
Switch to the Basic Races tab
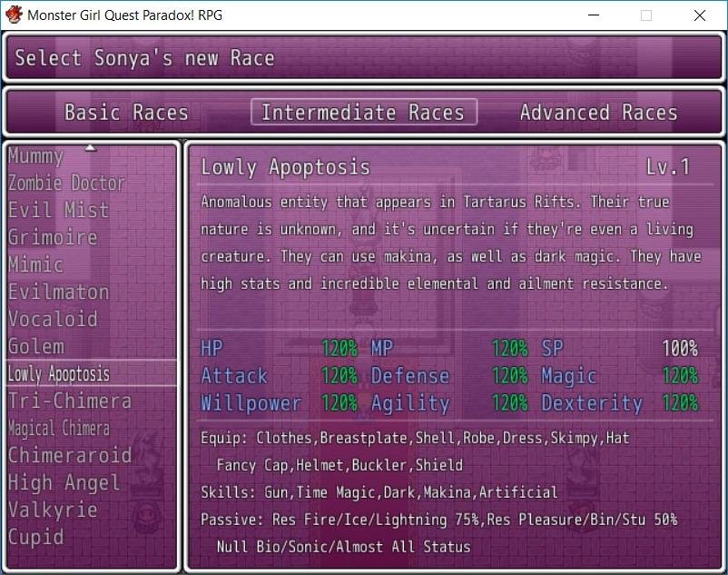point(126,113)
